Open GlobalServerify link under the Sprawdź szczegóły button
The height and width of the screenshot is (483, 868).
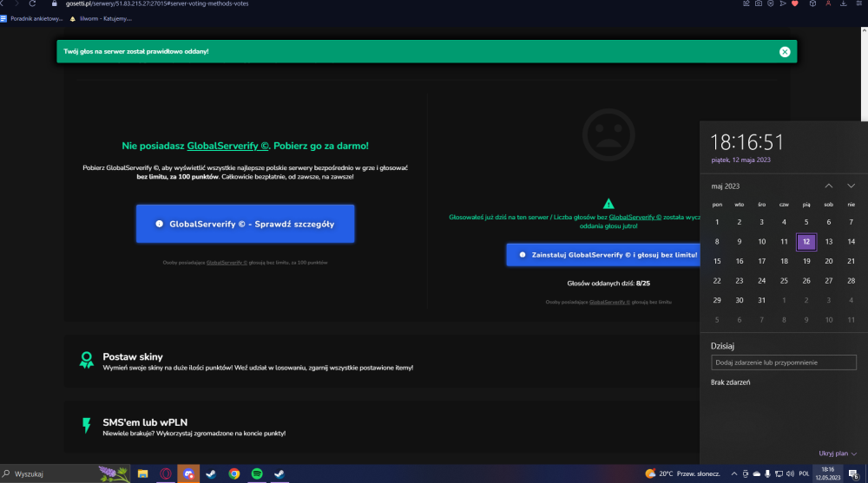227,262
